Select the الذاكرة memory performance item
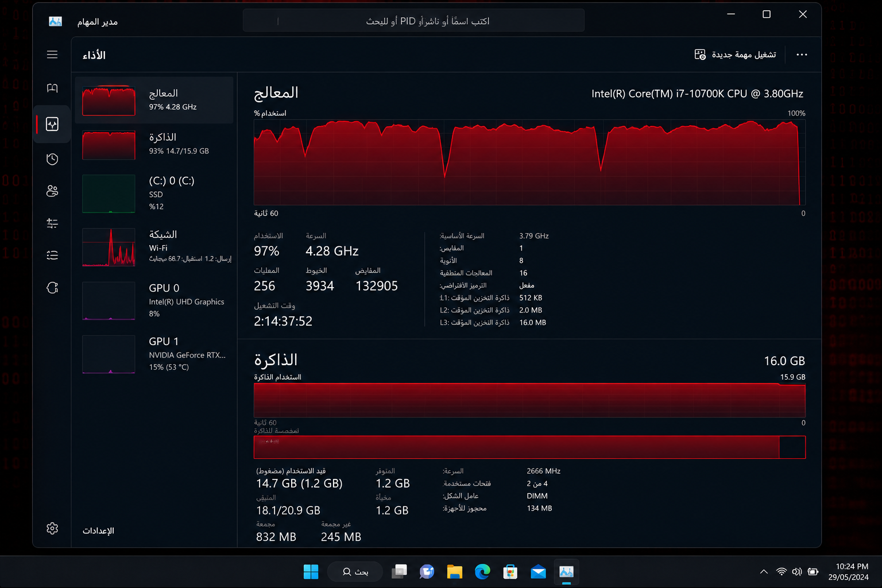 pyautogui.click(x=154, y=144)
